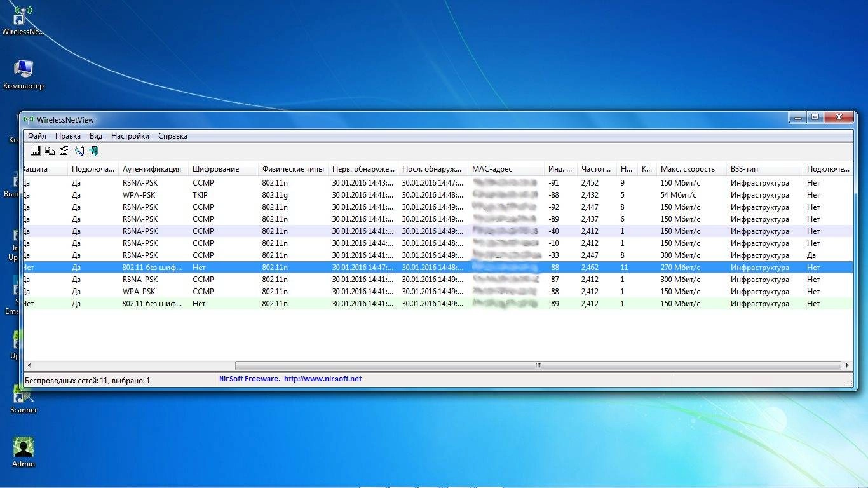This screenshot has height=488, width=868.
Task: Open the Справка menu
Action: pyautogui.click(x=173, y=136)
